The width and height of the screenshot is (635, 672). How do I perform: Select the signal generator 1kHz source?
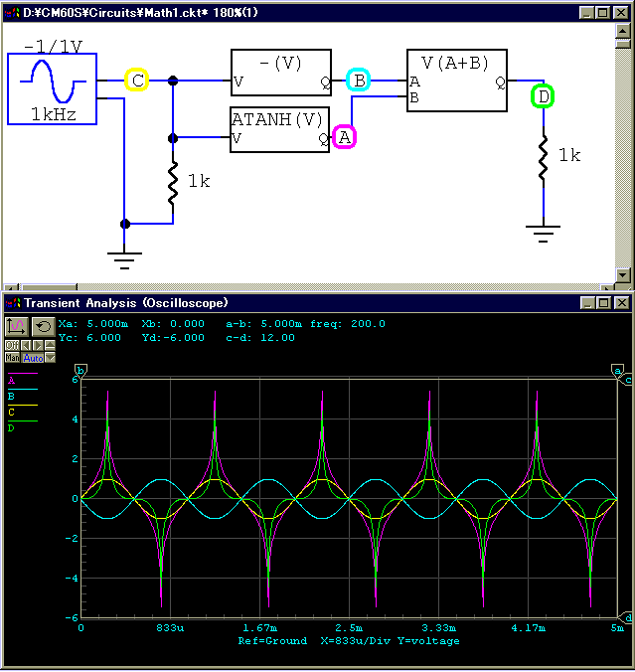tap(52, 89)
